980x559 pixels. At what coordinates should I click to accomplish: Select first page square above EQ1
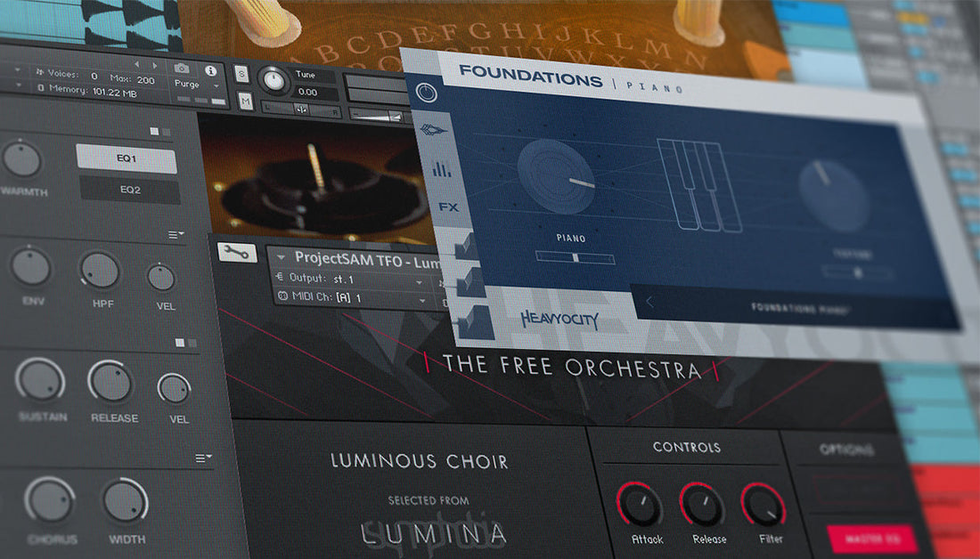coord(154,131)
